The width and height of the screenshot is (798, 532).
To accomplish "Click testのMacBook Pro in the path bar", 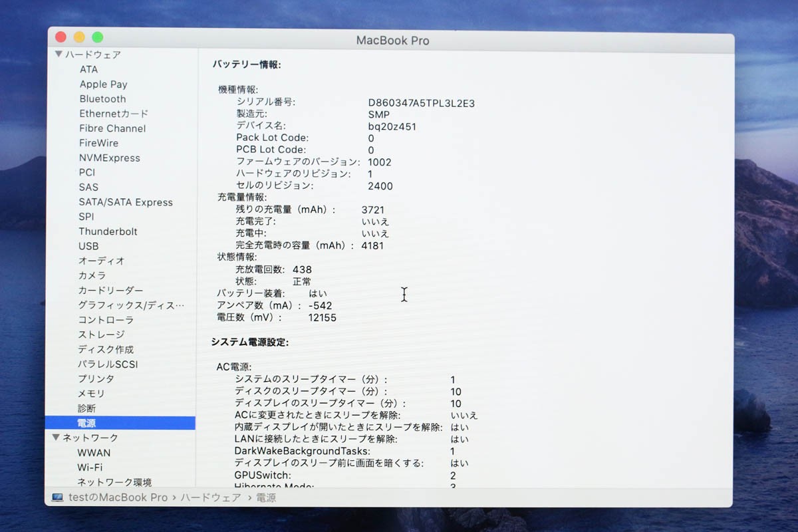I will [118, 497].
